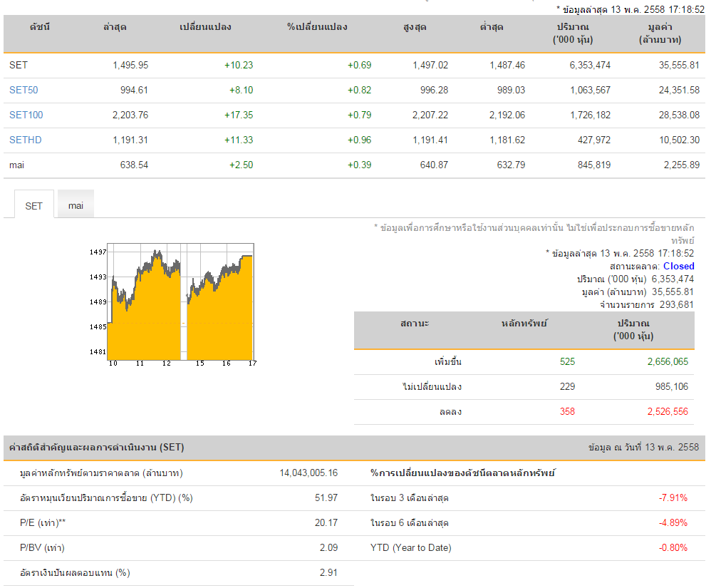Select market capitalization 14,043,005.16
Viewport: 706px width, 588px height.
(x=308, y=473)
